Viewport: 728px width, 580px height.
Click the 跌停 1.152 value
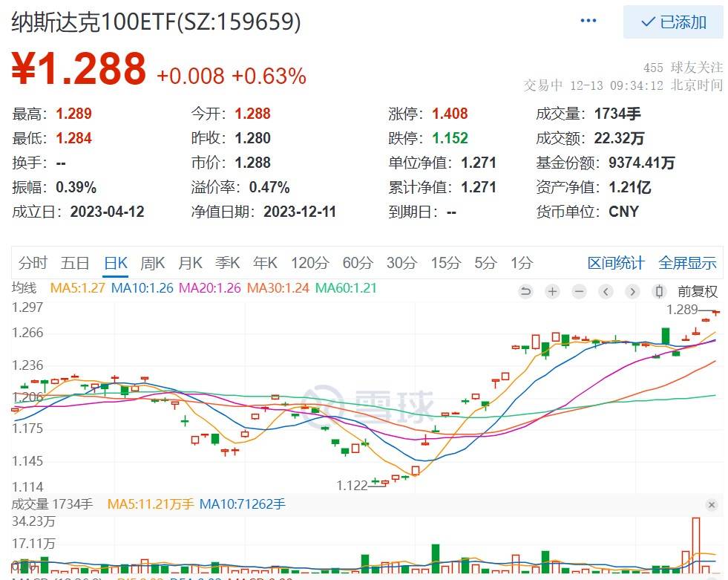(450, 138)
